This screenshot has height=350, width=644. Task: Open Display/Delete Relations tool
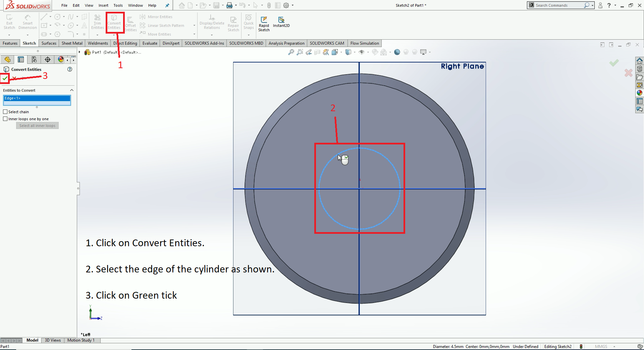(212, 22)
